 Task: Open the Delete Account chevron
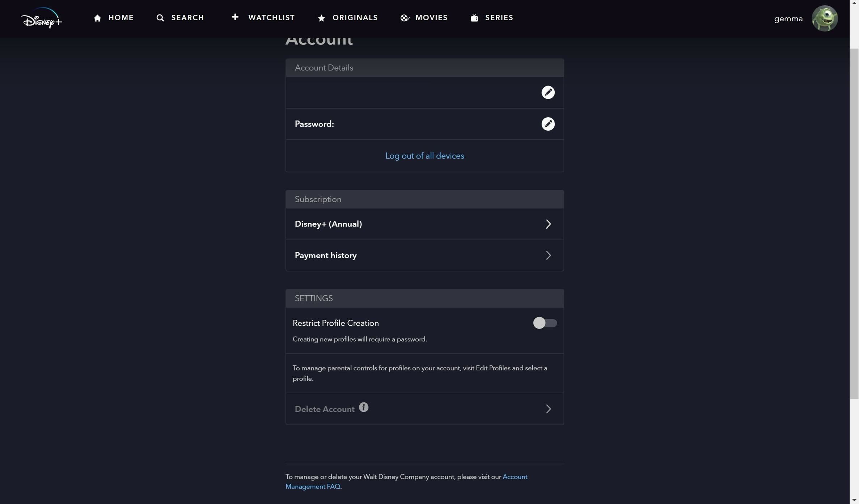pyautogui.click(x=548, y=409)
